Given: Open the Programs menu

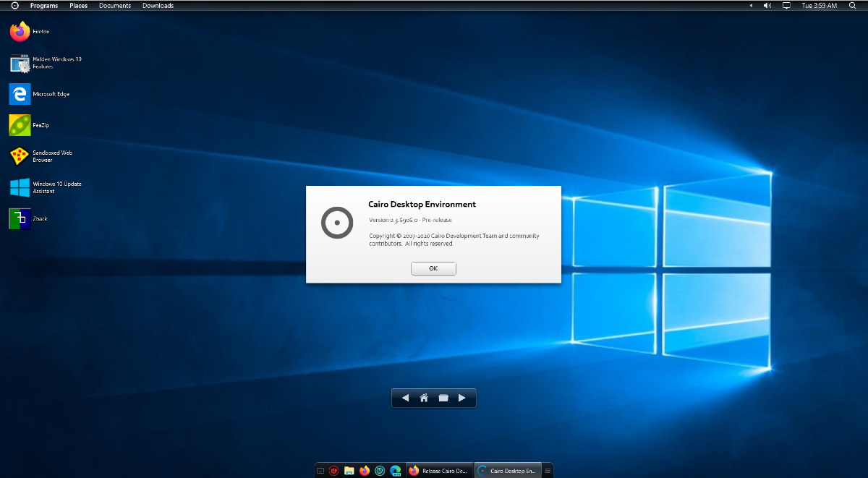Looking at the screenshot, I should pos(44,6).
